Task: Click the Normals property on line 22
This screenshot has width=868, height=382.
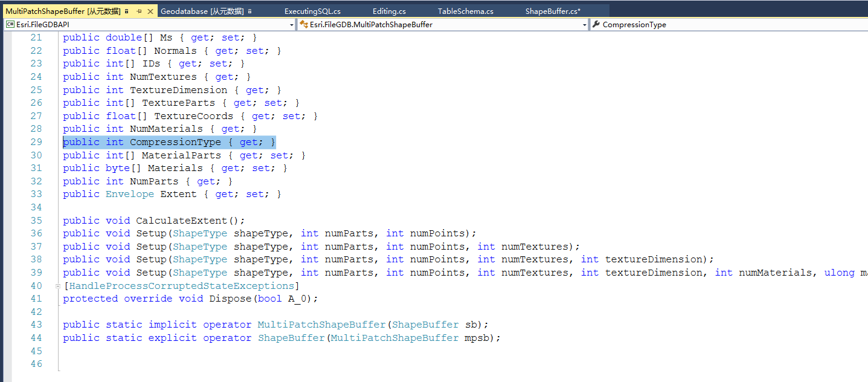Action: [x=175, y=51]
